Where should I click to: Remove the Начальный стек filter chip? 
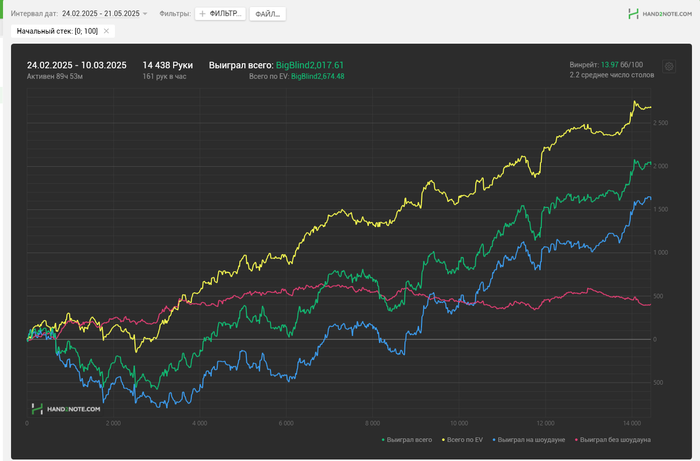[106, 31]
